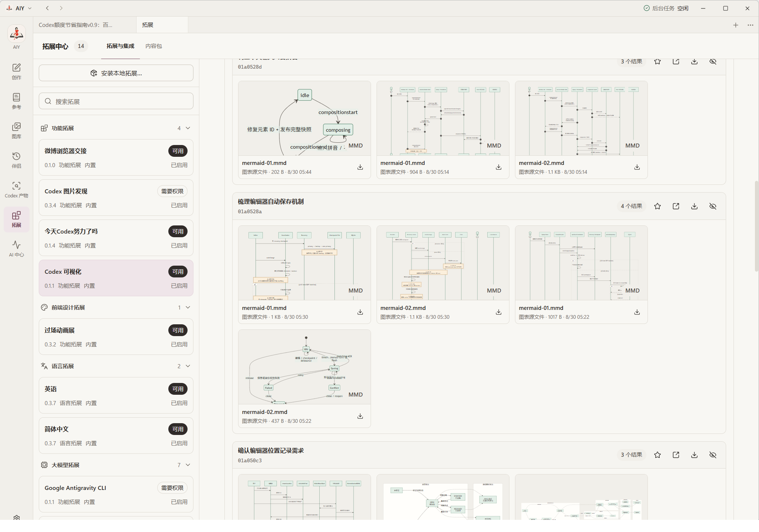The image size is (759, 532).
Task: Toggle 可用 badge on Codex 可视化
Action: (x=178, y=272)
